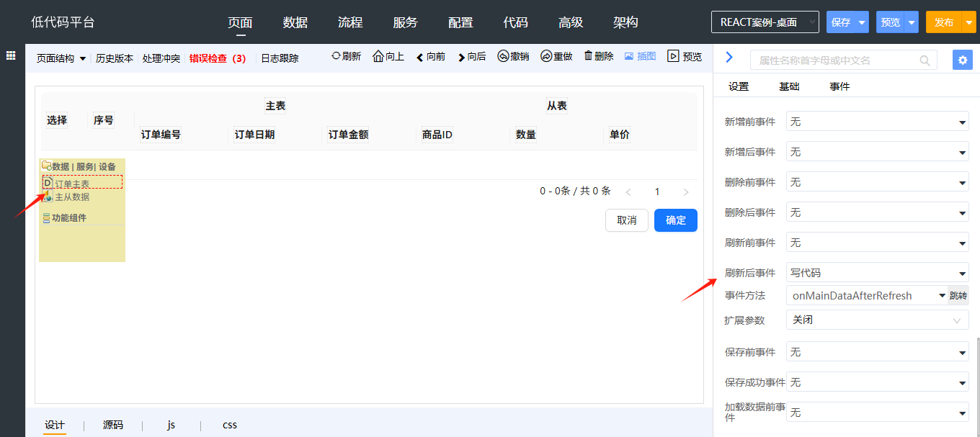Open the 页面结构 dropdown

coord(61,58)
